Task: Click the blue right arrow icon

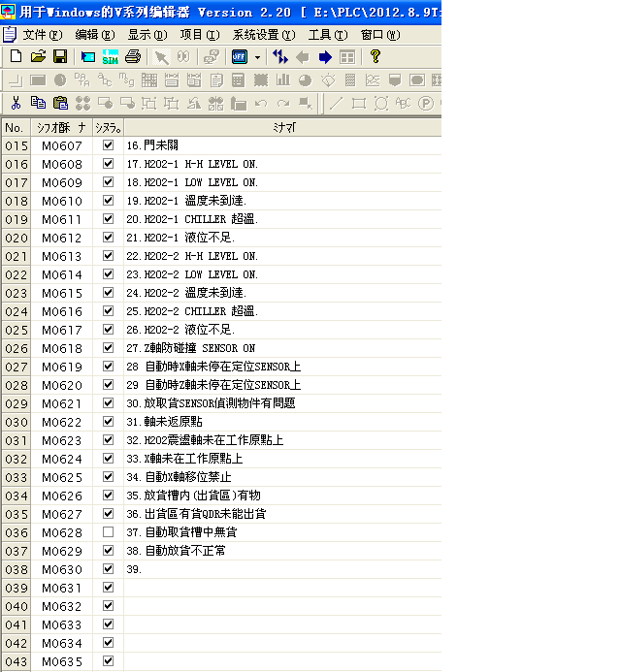Action: 325,57
